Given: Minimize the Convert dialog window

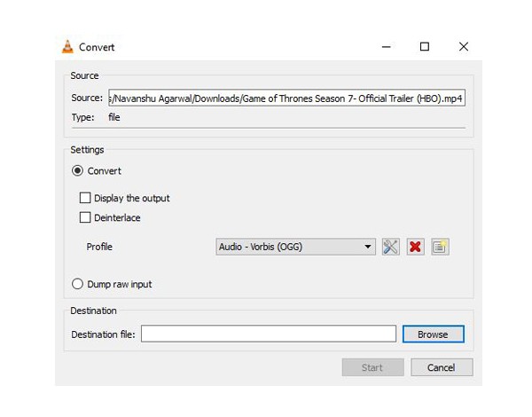Looking at the screenshot, I should [x=386, y=47].
